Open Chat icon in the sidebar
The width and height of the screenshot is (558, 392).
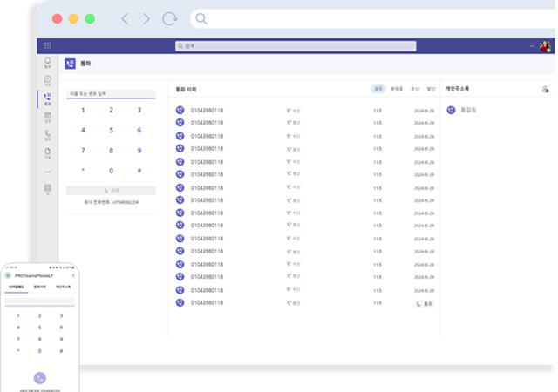[47, 80]
